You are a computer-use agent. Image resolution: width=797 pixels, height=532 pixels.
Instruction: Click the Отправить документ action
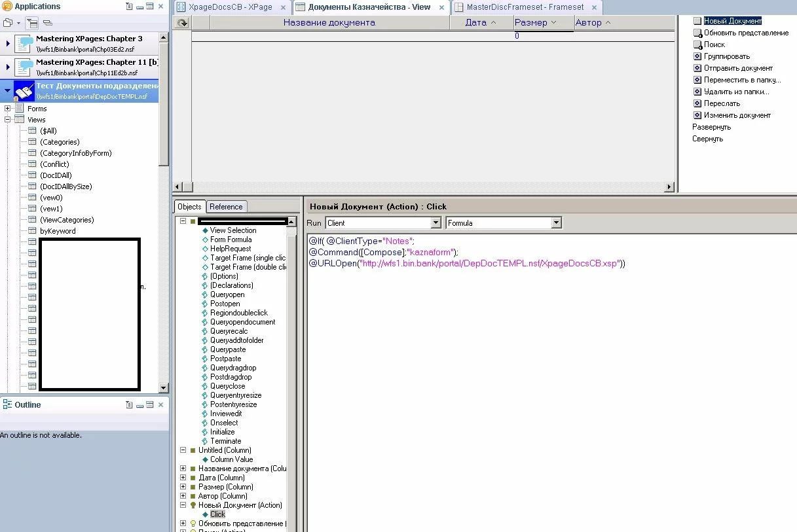click(x=738, y=68)
